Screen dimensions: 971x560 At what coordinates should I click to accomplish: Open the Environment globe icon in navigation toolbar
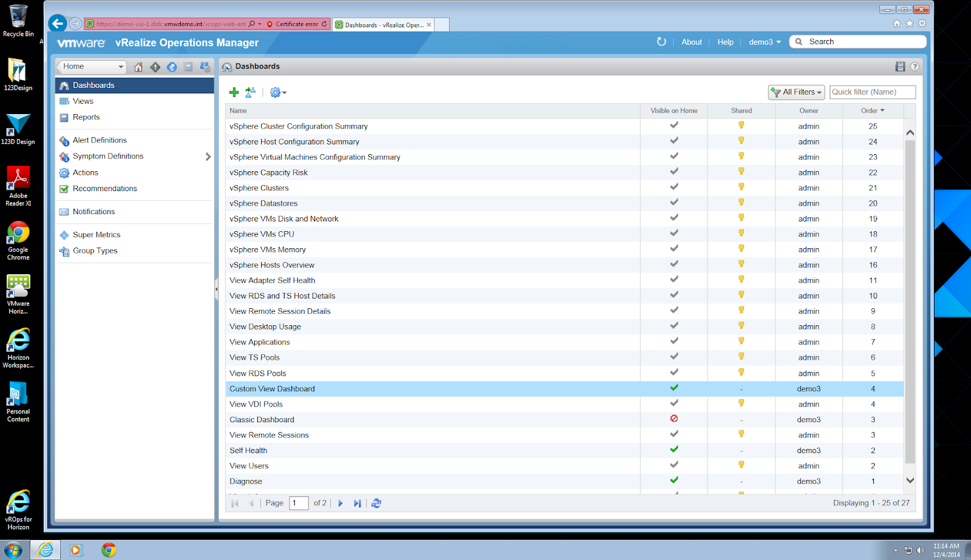pos(172,67)
